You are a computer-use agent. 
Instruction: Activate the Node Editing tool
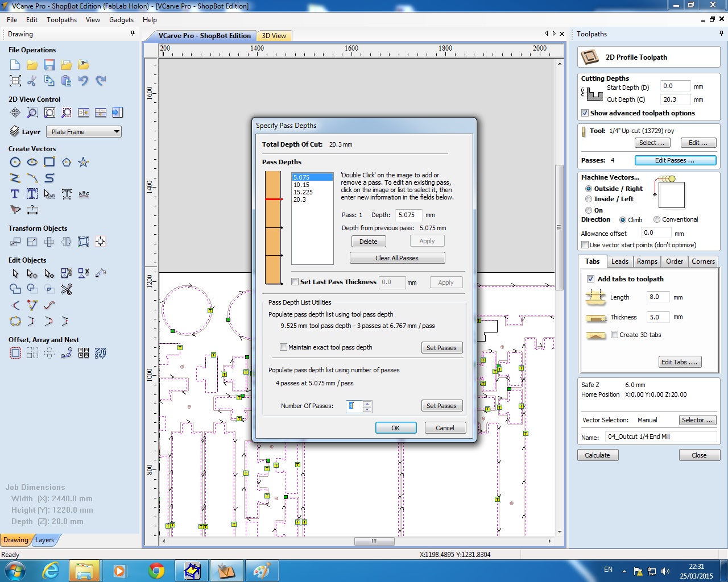[32, 274]
